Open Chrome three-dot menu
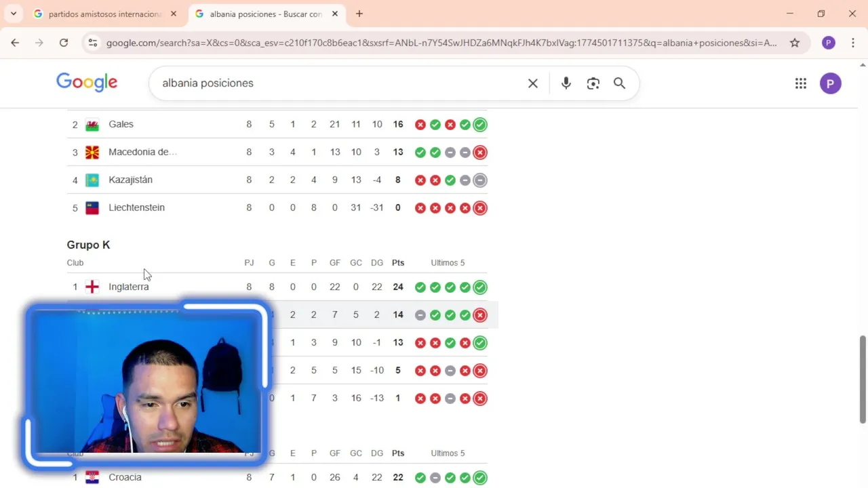 point(852,43)
